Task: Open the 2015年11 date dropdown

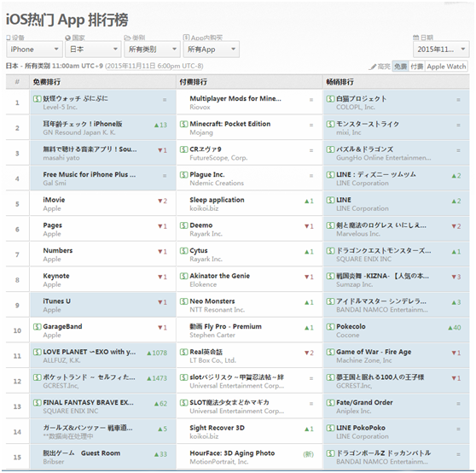Action: 441,50
